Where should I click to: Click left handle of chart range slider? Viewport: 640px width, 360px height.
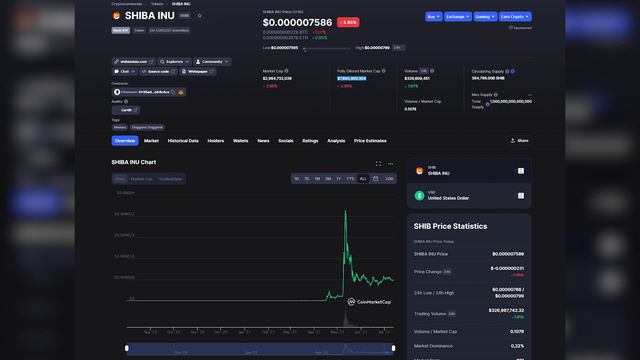pyautogui.click(x=127, y=348)
